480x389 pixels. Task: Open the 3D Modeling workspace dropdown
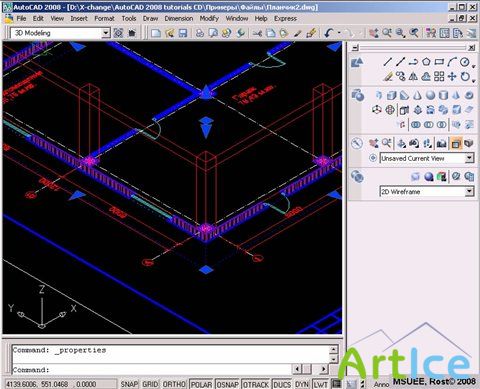(x=106, y=33)
